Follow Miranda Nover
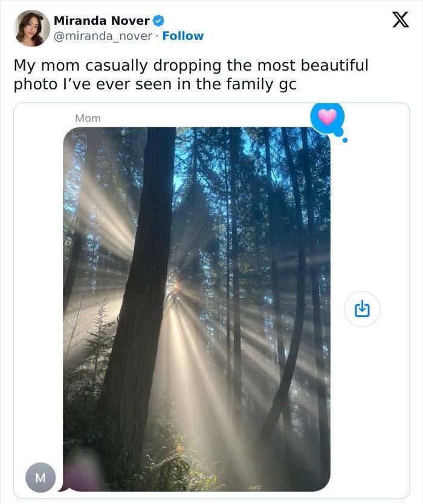Image resolution: width=423 pixels, height=504 pixels. [183, 36]
